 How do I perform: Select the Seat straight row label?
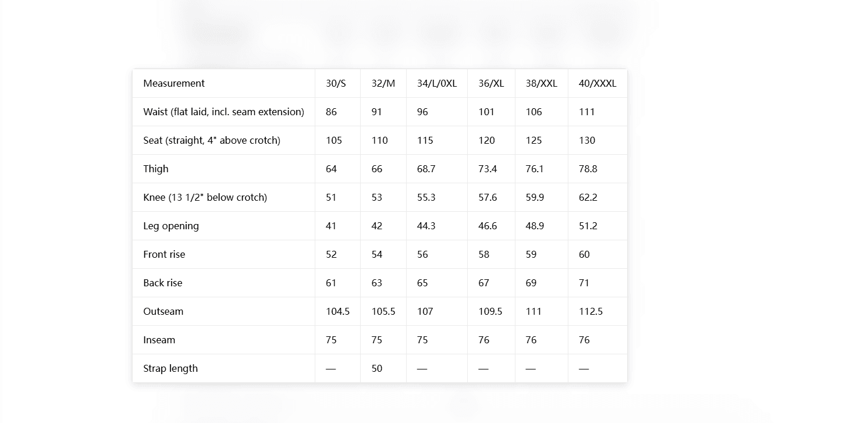(212, 140)
